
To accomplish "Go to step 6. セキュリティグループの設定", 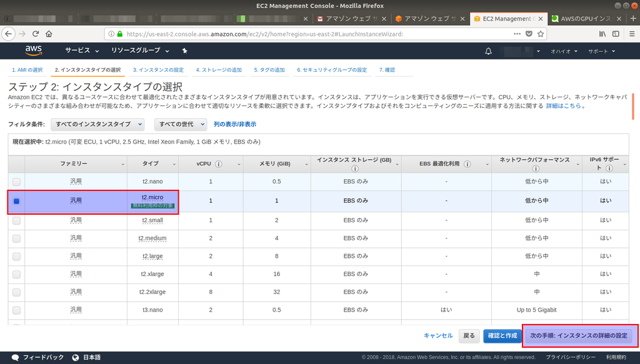I will (332, 70).
